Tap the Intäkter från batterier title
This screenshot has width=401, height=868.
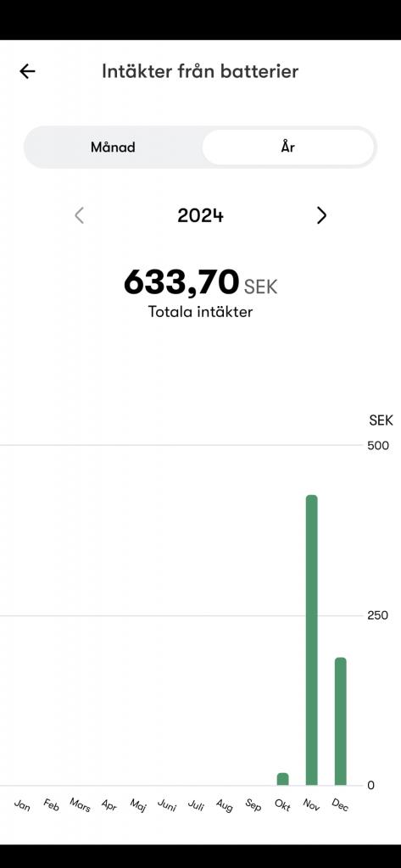(200, 71)
